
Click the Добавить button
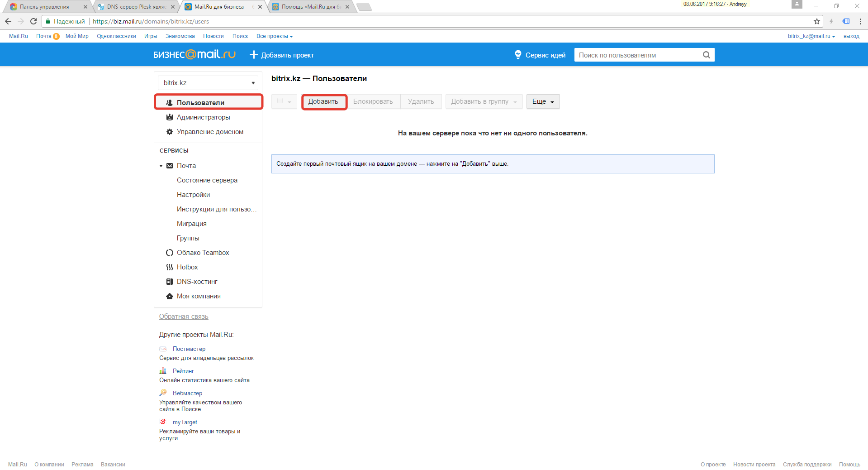323,101
